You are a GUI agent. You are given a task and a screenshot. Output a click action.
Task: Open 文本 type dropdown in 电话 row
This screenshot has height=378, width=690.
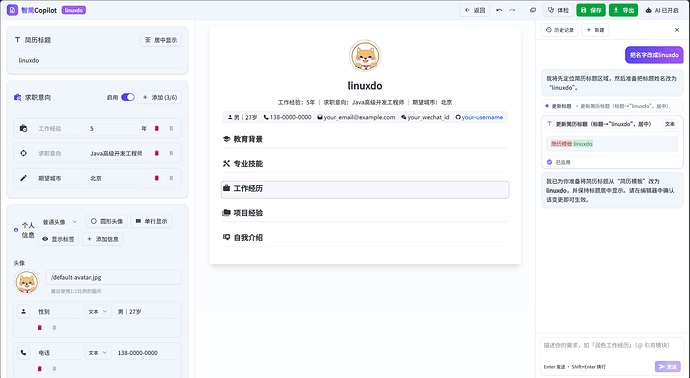98,352
